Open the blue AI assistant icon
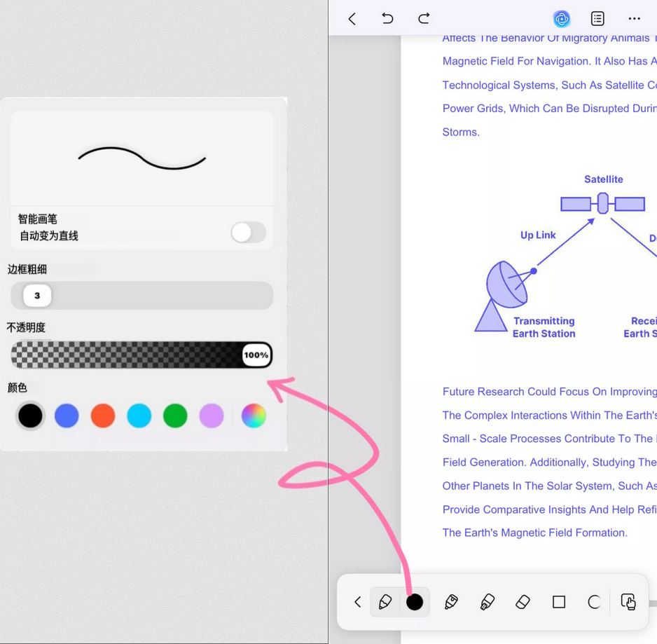This screenshot has width=657, height=644. [561, 19]
